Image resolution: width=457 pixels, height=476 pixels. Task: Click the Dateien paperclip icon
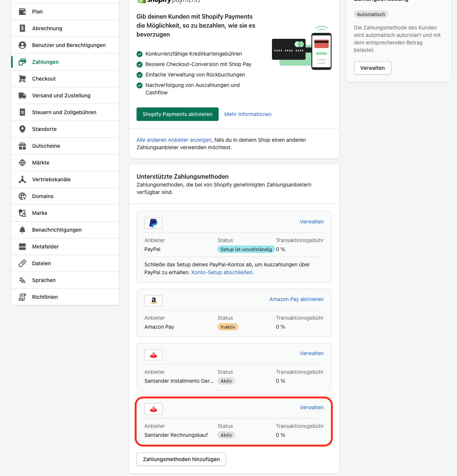pyautogui.click(x=22, y=263)
